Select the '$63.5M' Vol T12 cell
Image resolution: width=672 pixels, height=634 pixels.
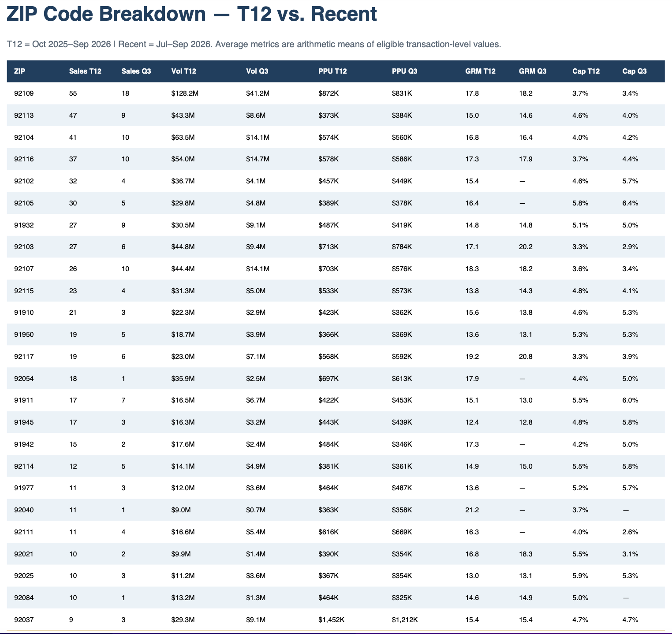(183, 137)
